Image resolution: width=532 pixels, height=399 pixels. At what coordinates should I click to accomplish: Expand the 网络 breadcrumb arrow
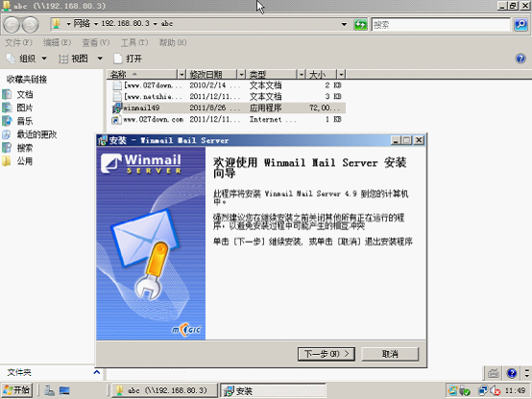click(96, 24)
